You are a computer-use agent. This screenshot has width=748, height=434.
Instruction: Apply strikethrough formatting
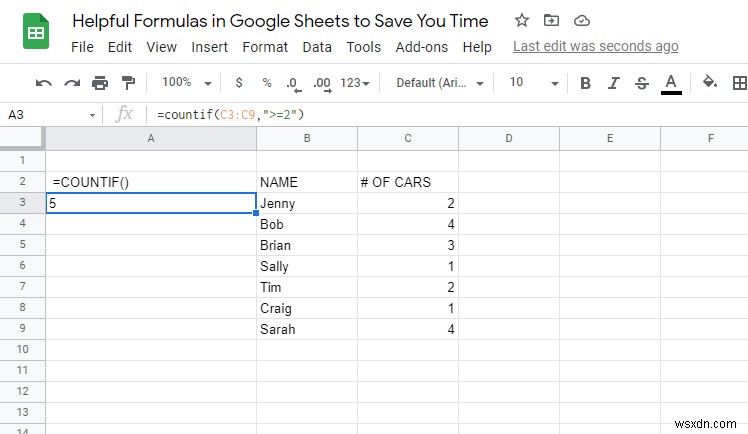point(641,83)
